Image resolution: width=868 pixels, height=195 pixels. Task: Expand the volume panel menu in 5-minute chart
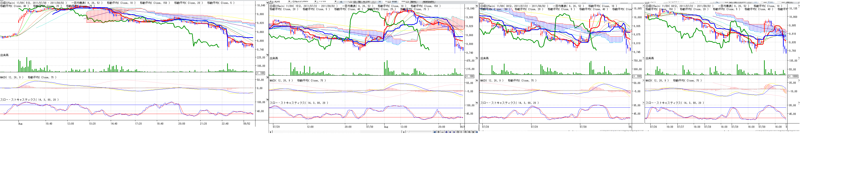tap(267, 55)
